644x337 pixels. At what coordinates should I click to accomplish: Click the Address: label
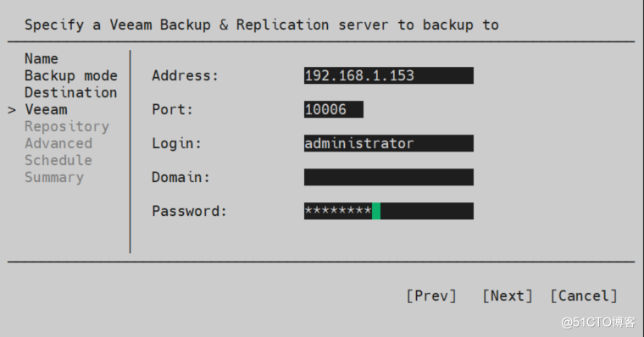185,75
